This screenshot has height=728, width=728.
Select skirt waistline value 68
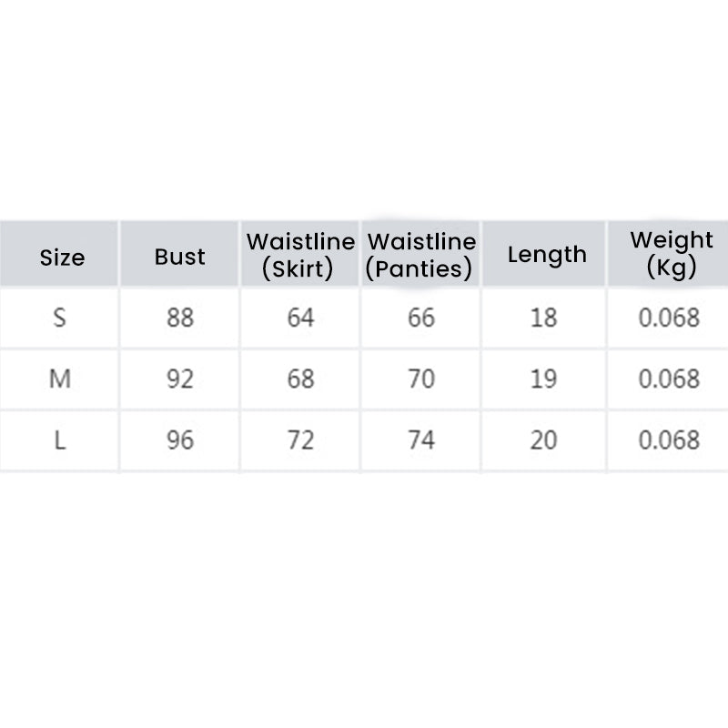[x=300, y=379]
